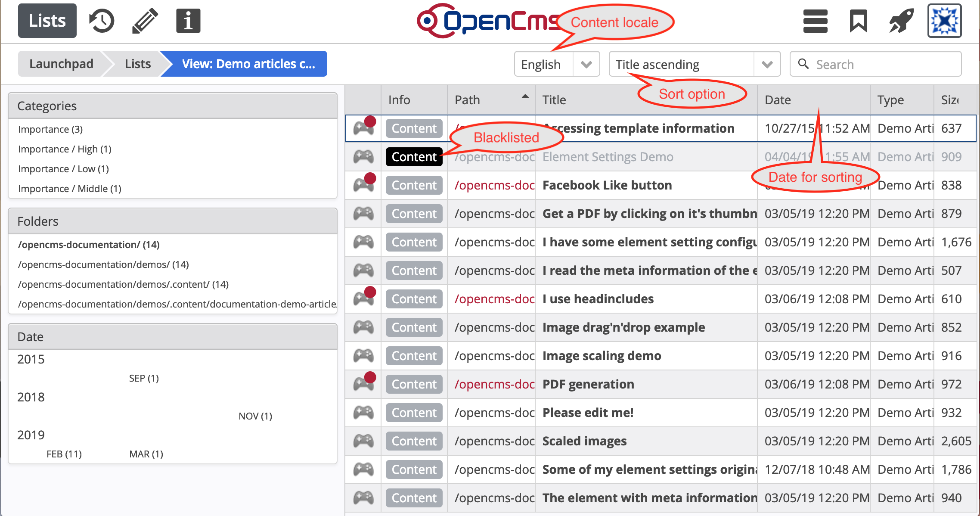Open the publish history clock icon
Screen dimensions: 980x516
tap(102, 21)
